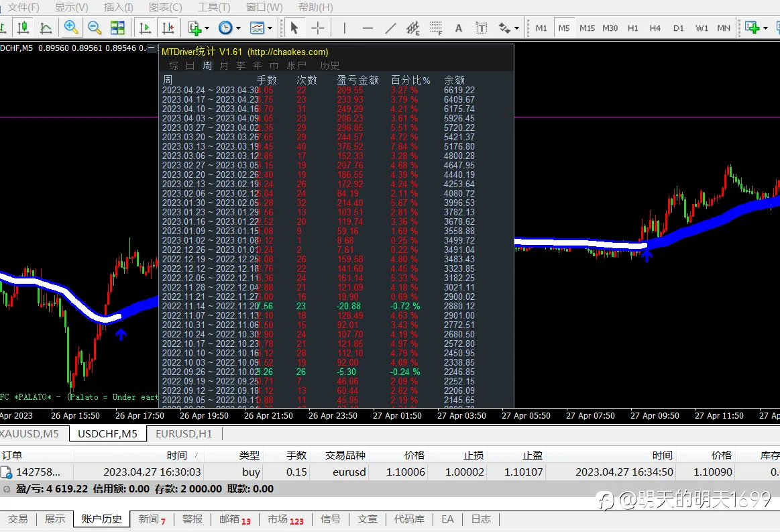Select the crosshair tool
The height and width of the screenshot is (532, 780).
click(x=317, y=28)
